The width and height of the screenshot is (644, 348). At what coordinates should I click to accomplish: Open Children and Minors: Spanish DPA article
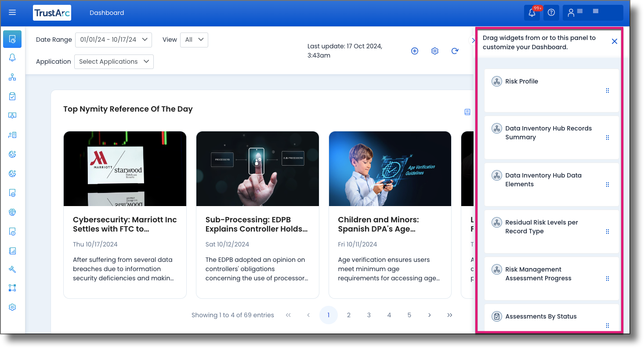[379, 224]
